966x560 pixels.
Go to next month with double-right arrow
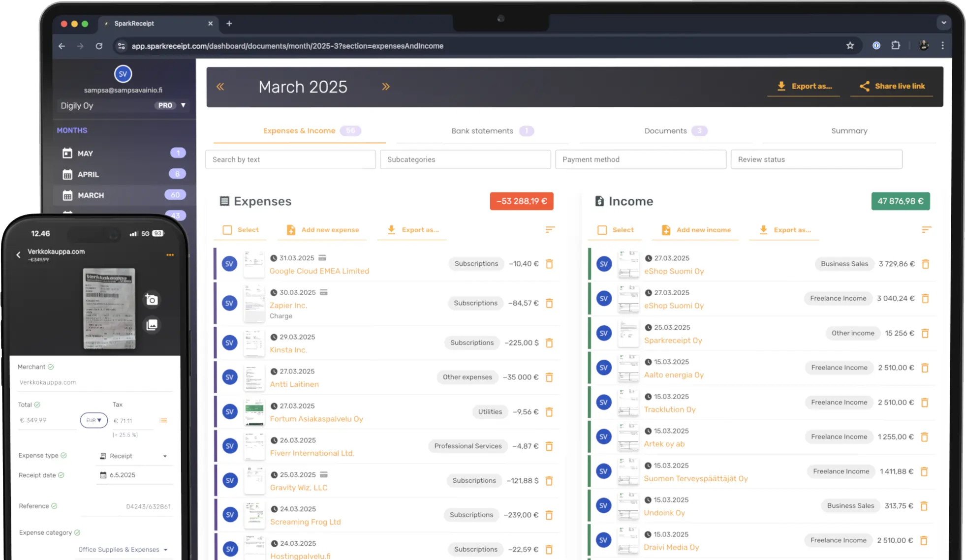click(386, 87)
